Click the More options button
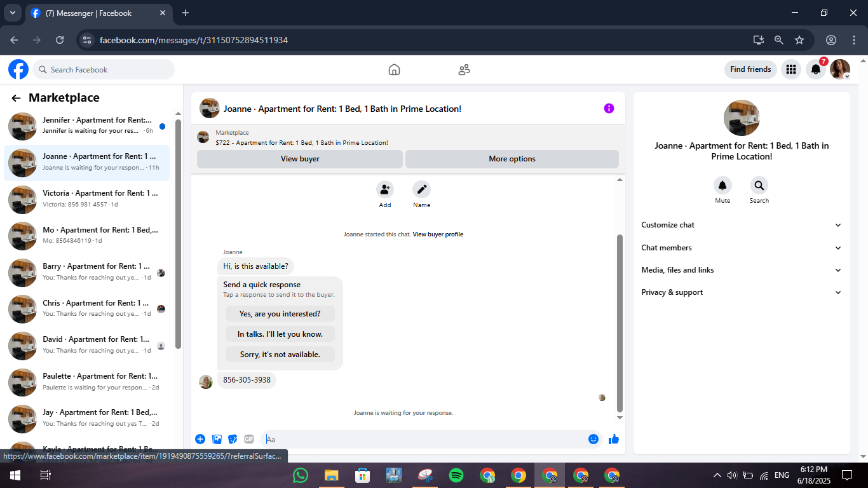The image size is (868, 488). 512,159
